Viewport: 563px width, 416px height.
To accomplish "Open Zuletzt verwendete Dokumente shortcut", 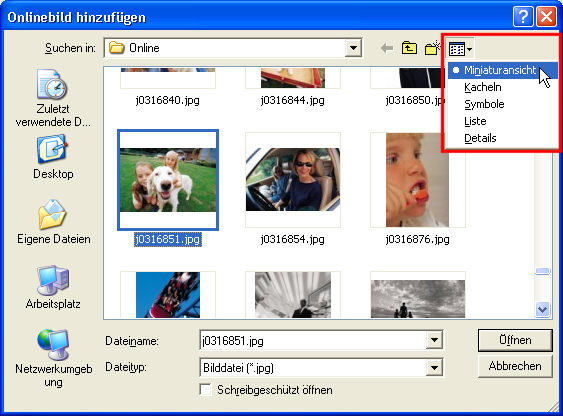I will 53,98.
